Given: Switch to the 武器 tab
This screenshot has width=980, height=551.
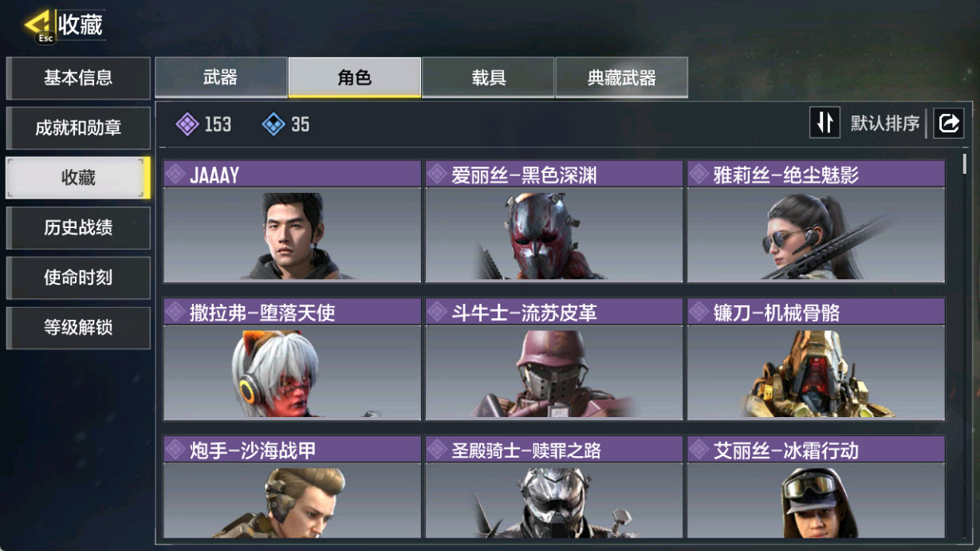Looking at the screenshot, I should 221,78.
